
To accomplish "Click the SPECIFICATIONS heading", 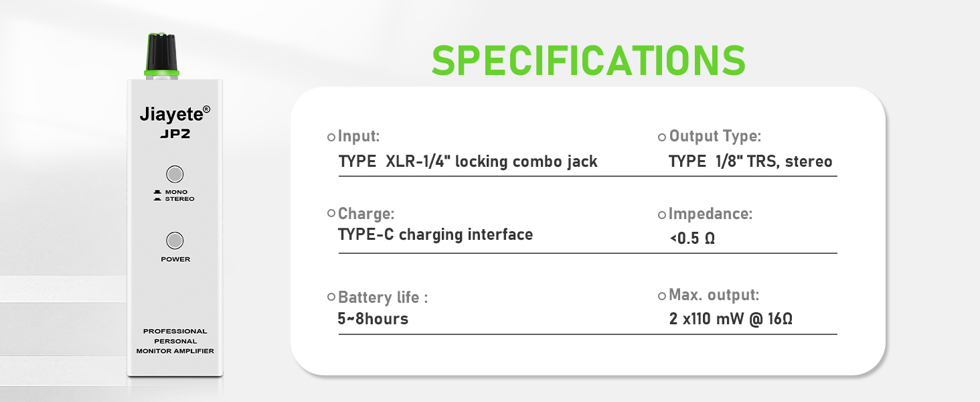I will pos(588,61).
